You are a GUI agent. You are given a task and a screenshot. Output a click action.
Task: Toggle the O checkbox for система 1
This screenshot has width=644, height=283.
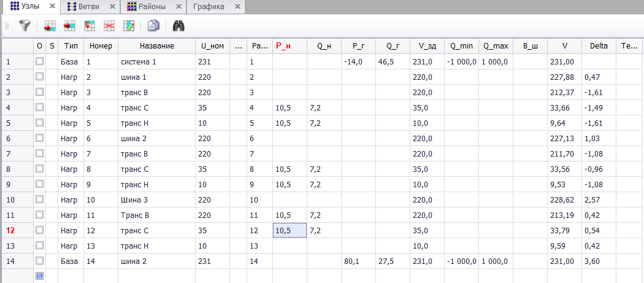point(40,61)
